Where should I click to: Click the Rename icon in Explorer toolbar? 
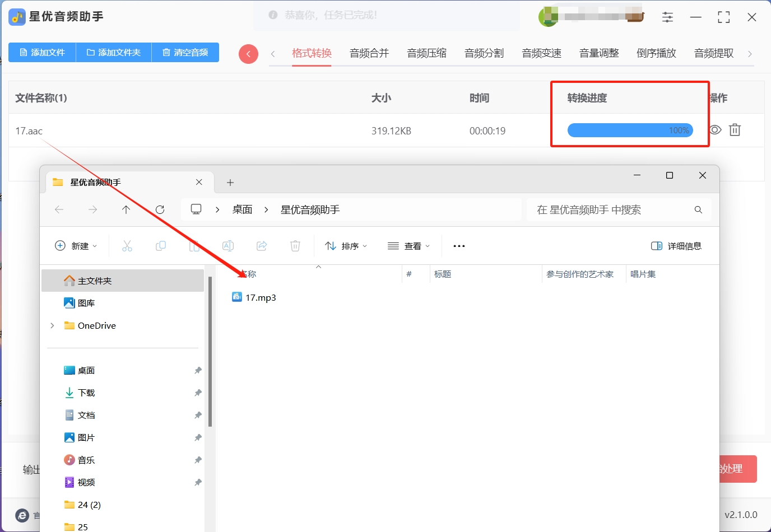point(228,246)
